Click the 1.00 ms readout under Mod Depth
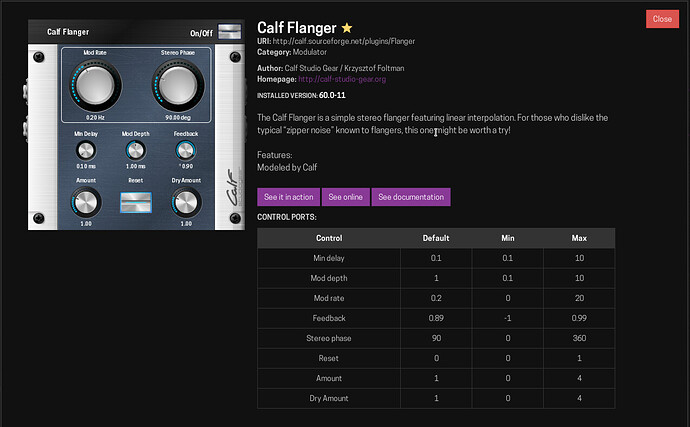 click(x=136, y=166)
